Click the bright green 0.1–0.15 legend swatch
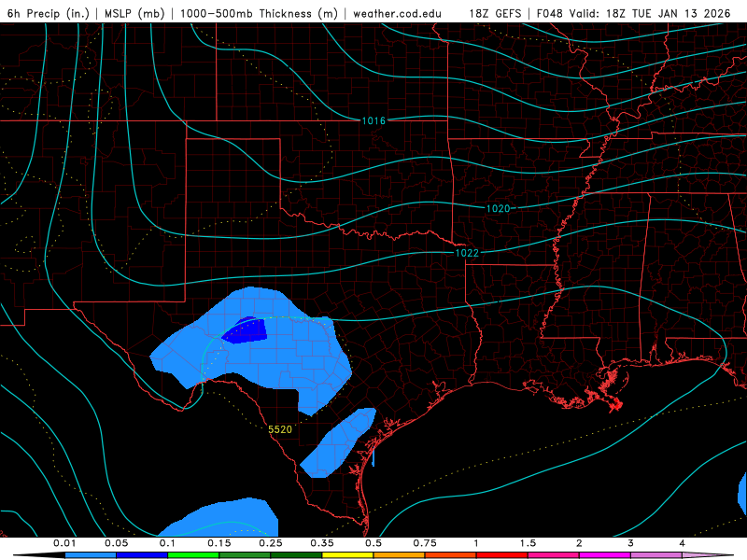Image resolution: width=747 pixels, height=560 pixels. tap(193, 555)
